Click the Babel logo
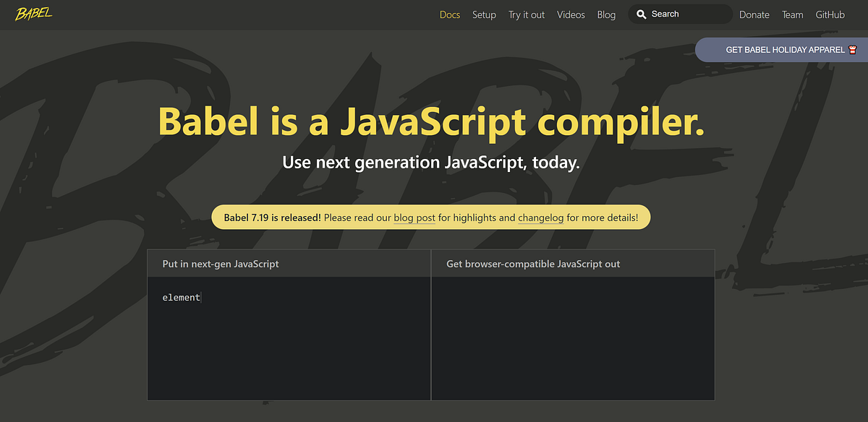The width and height of the screenshot is (868, 422). coord(33,12)
